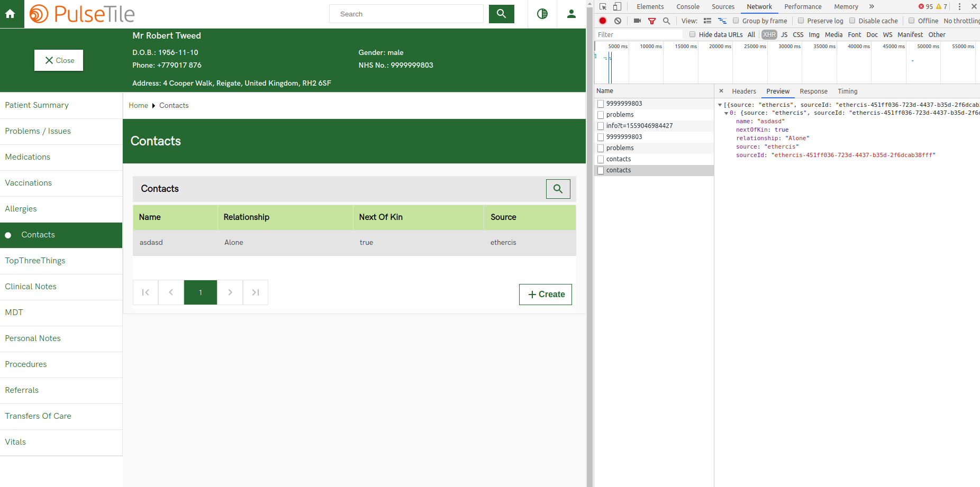This screenshot has width=980, height=487.
Task: Tick checkbox beside info?t=1559046984427 request
Action: pyautogui.click(x=601, y=126)
